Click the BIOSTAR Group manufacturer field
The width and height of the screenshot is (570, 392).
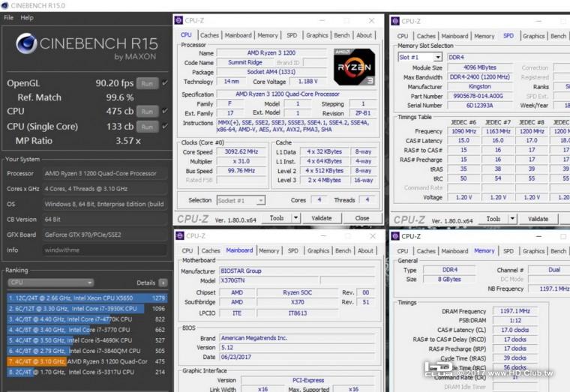297,271
